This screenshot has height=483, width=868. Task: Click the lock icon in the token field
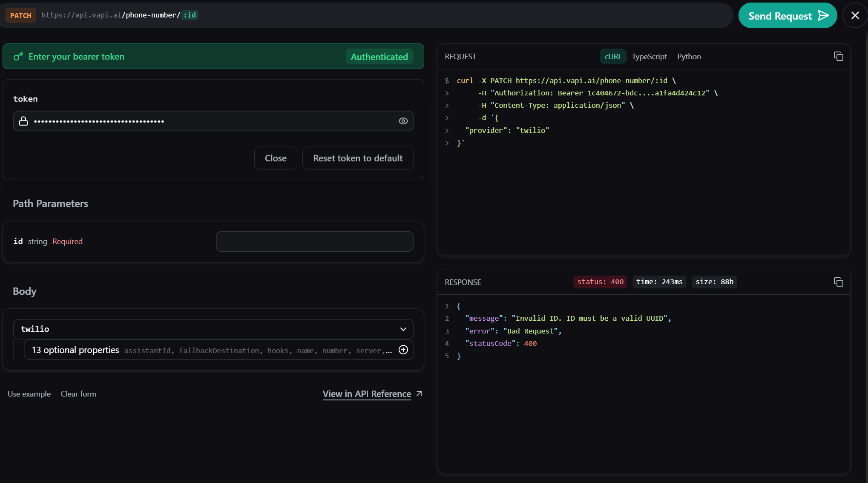click(23, 121)
